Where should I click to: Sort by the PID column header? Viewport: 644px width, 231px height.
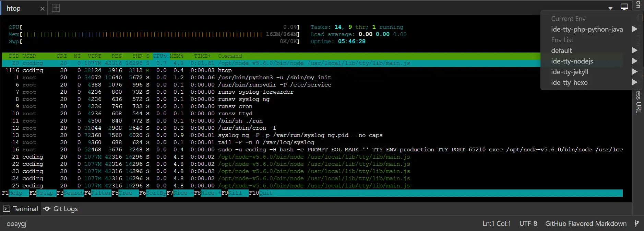[14, 56]
